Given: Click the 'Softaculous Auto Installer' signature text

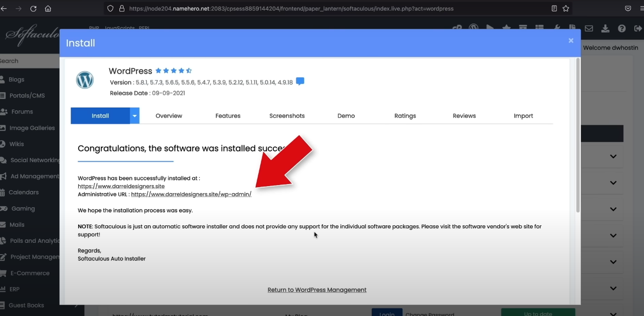Looking at the screenshot, I should (112, 259).
